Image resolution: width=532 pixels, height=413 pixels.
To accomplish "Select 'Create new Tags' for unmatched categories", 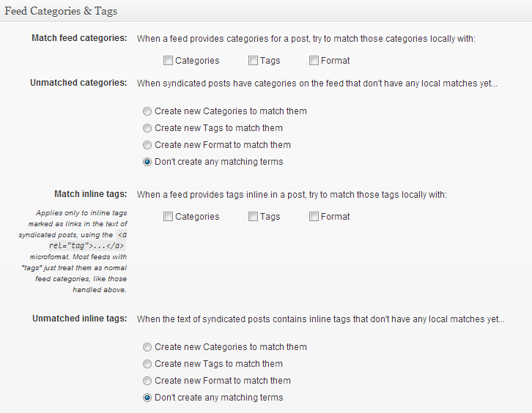I will (148, 128).
